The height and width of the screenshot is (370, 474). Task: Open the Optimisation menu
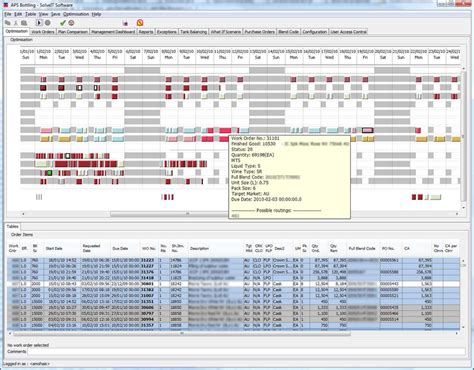click(x=76, y=14)
